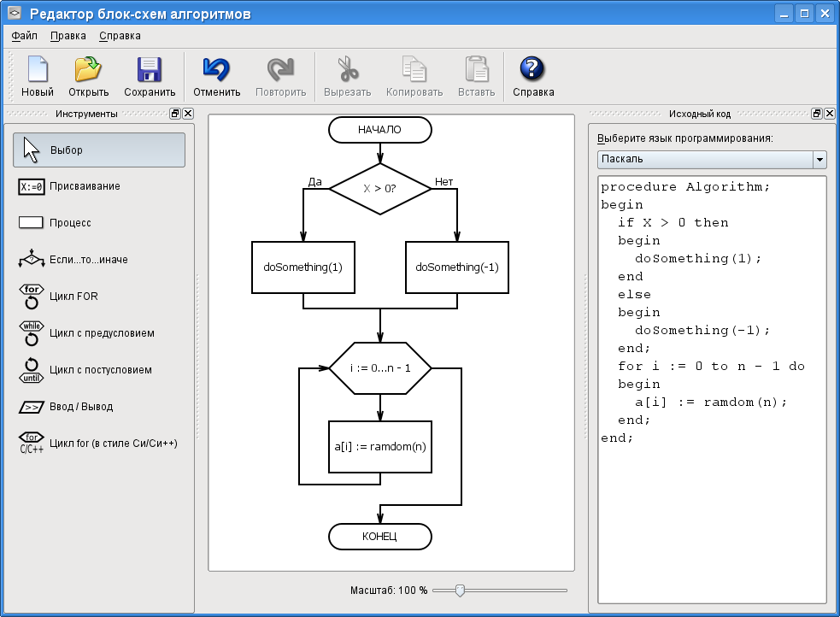This screenshot has height=617, width=840.
Task: Select the Выбор pointer tool
Action: click(99, 150)
